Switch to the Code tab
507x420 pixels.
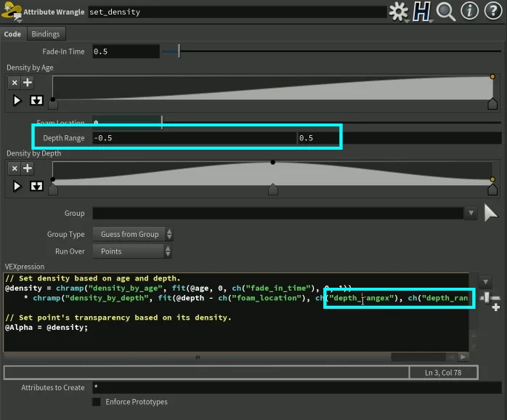12,34
